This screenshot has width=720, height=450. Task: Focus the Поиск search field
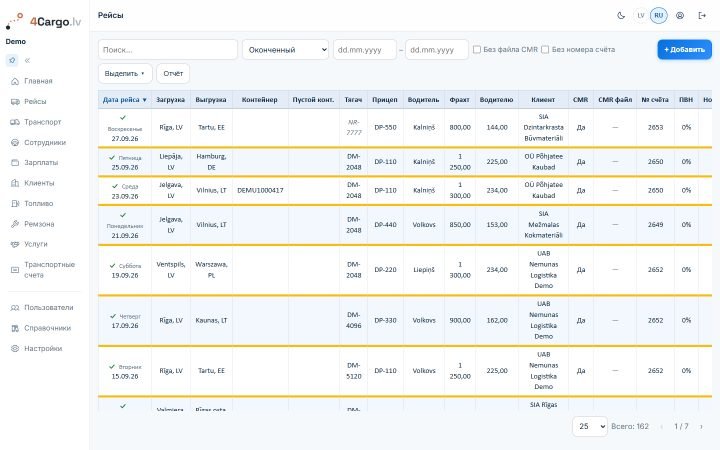(168, 50)
